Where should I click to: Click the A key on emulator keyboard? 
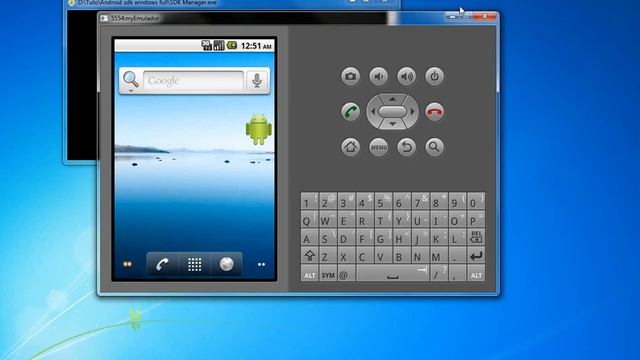coord(309,238)
